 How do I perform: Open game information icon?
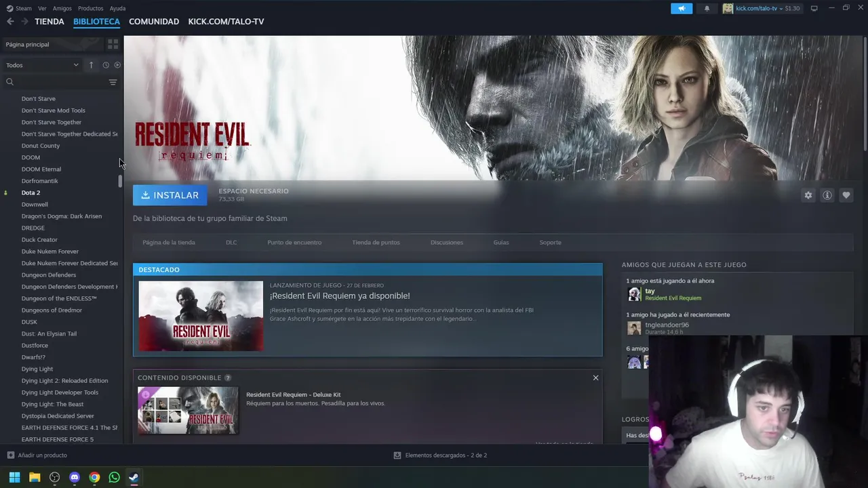click(x=827, y=195)
